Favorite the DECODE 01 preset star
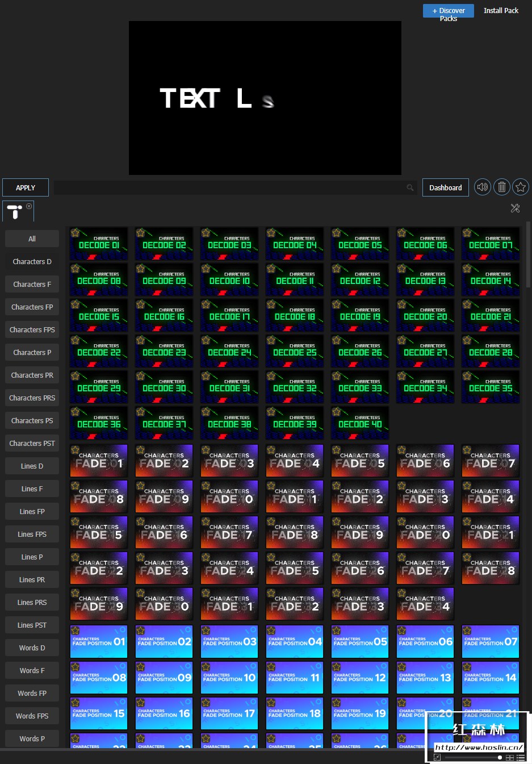This screenshot has width=532, height=764. click(x=75, y=233)
